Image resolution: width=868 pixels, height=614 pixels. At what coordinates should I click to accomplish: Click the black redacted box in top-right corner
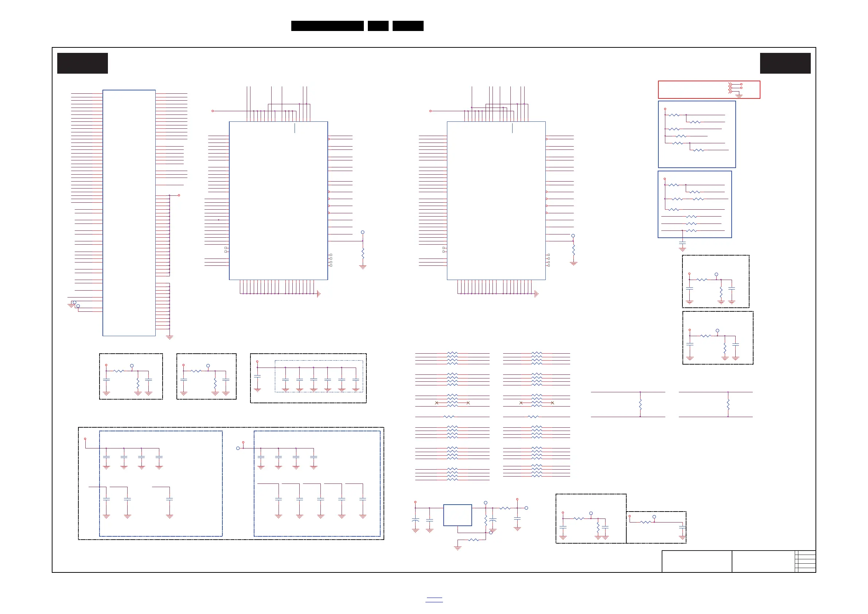pyautogui.click(x=785, y=63)
